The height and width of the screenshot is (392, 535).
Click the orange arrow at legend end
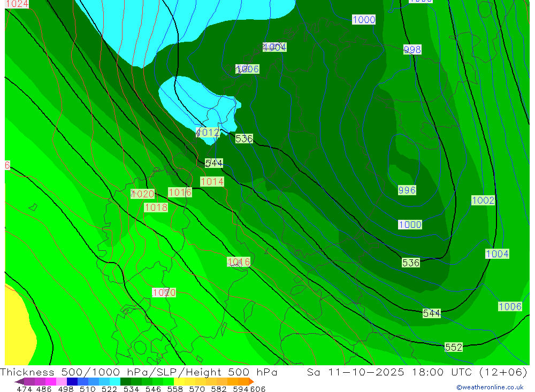[x=251, y=381]
